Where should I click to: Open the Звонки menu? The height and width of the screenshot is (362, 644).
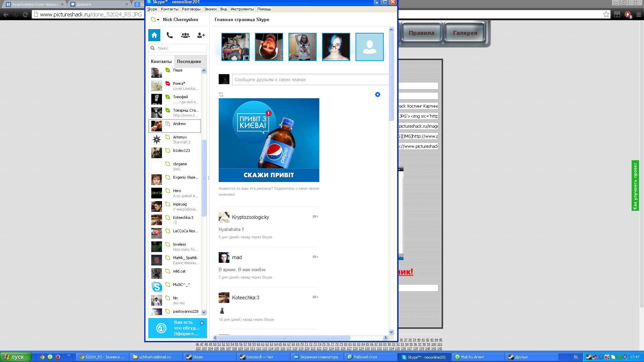[x=210, y=9]
